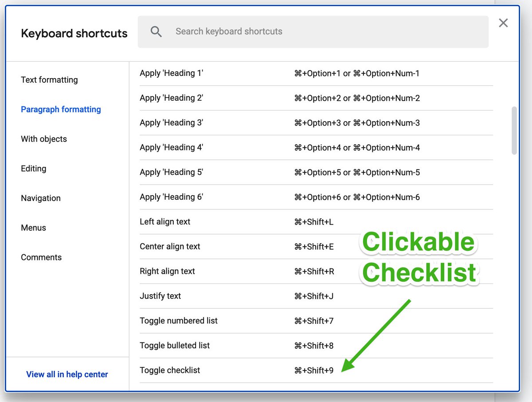
Task: Open View all in help center link
Action: pos(67,374)
